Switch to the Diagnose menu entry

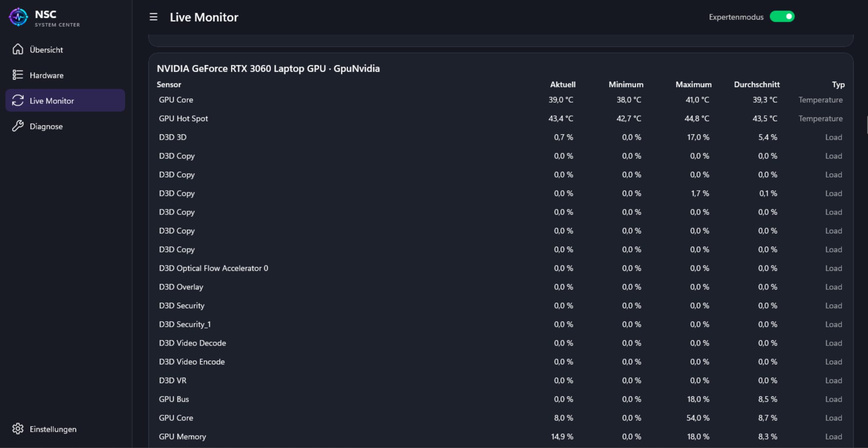pos(65,126)
